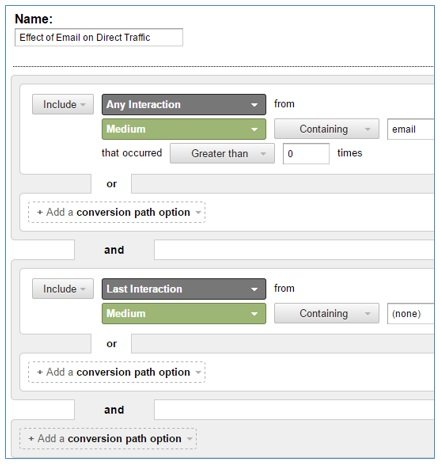Expand the Any Interaction dropdown
Screen dimensions: 441x466
184,105
